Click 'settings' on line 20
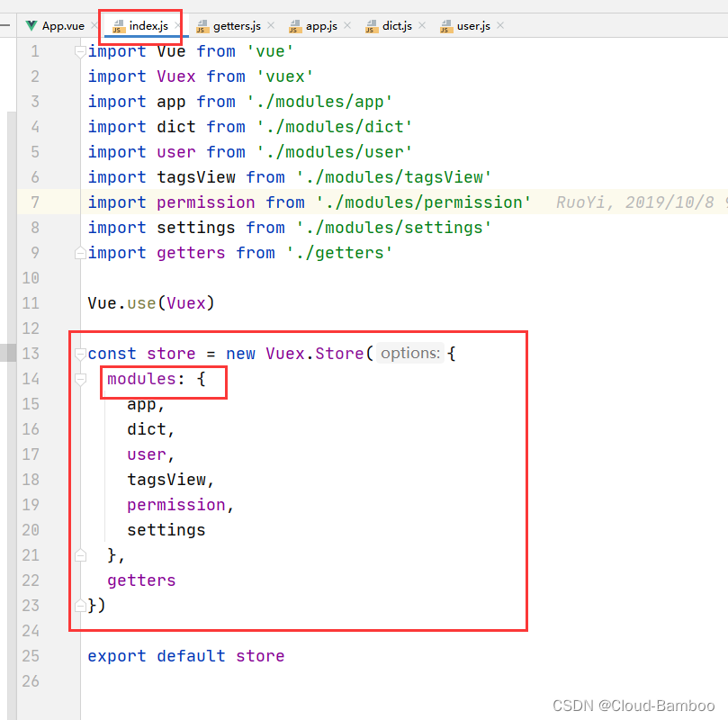 click(x=166, y=530)
